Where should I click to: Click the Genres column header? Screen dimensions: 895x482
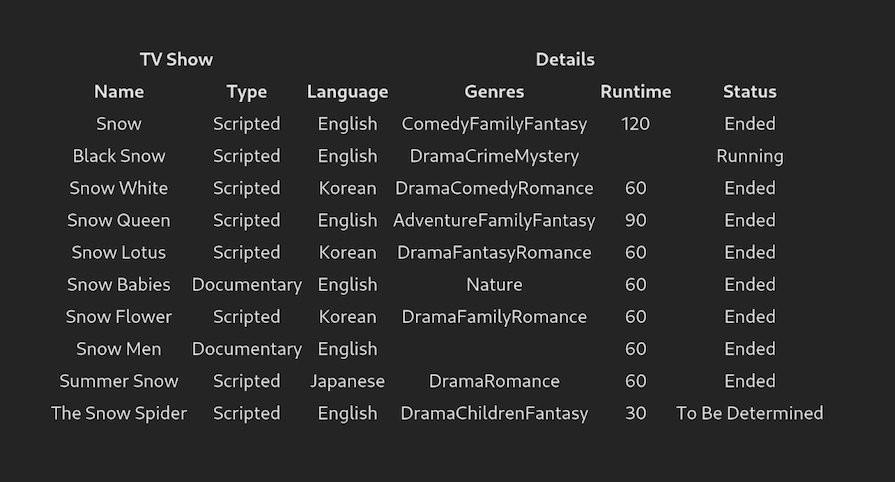point(494,92)
